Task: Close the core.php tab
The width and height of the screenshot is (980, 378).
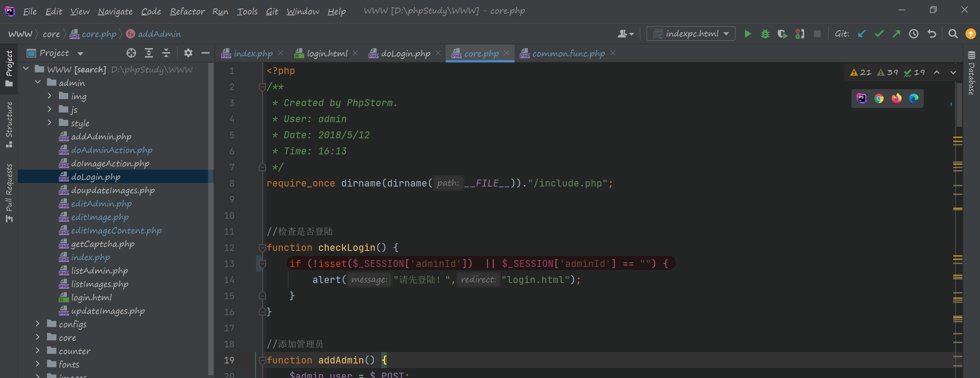Action: coord(506,53)
